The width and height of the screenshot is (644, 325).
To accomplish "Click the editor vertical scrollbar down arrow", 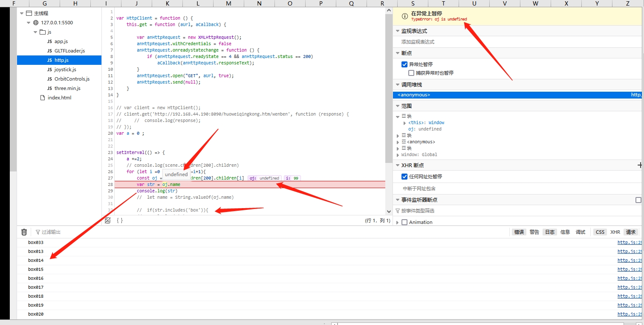I will [x=388, y=211].
